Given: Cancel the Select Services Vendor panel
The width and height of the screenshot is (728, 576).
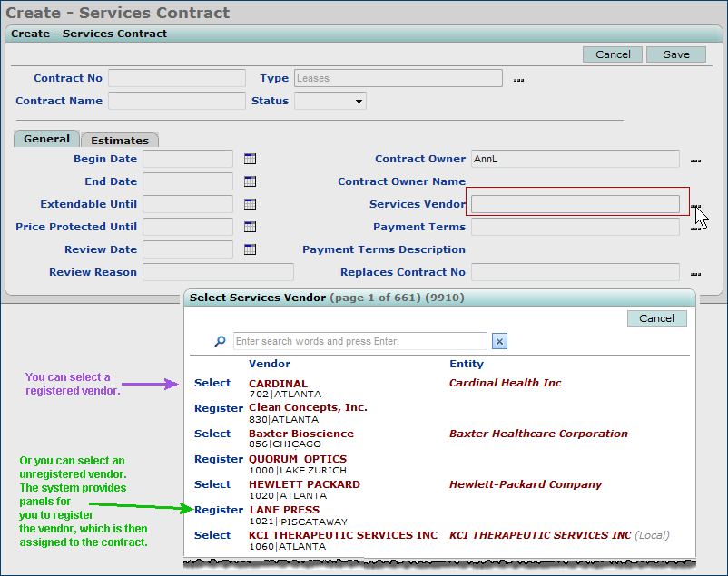Looking at the screenshot, I should pos(656,318).
